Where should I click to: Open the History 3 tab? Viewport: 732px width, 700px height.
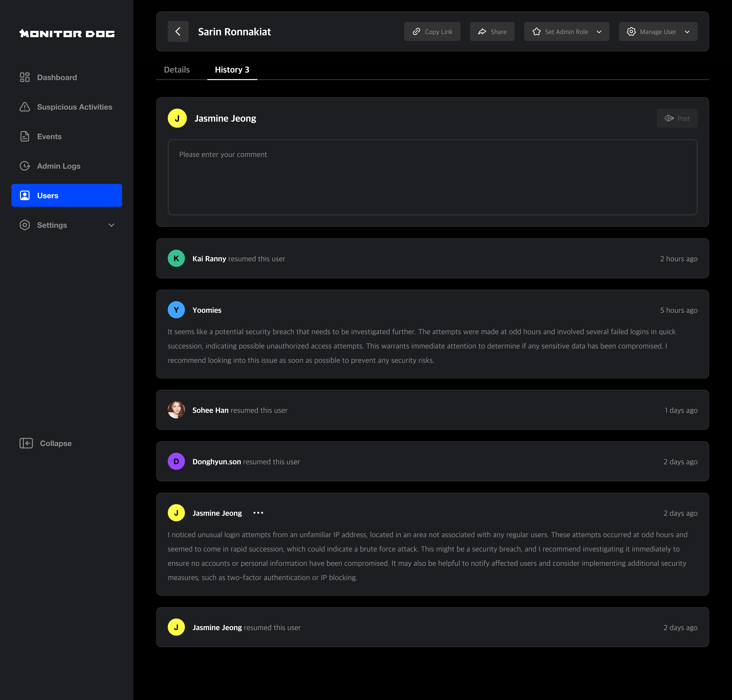coord(232,69)
